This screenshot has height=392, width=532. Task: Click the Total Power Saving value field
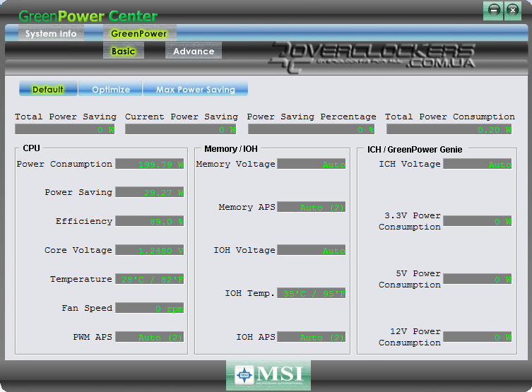coord(65,129)
